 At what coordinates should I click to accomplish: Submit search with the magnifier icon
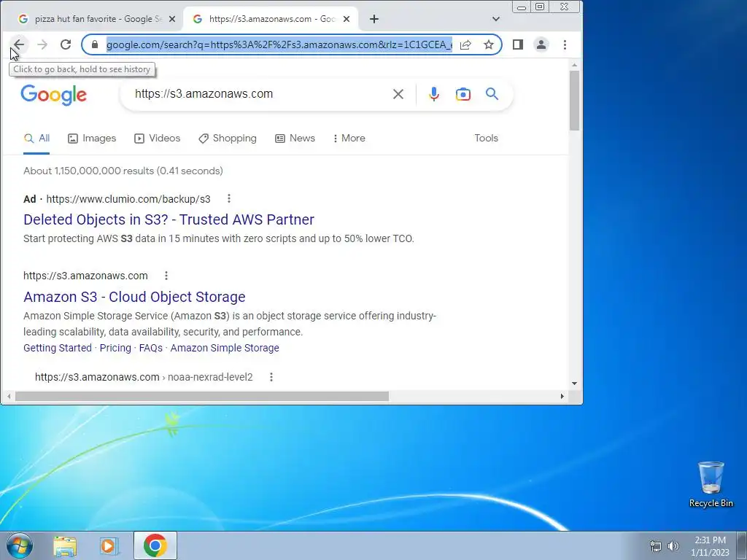click(492, 94)
